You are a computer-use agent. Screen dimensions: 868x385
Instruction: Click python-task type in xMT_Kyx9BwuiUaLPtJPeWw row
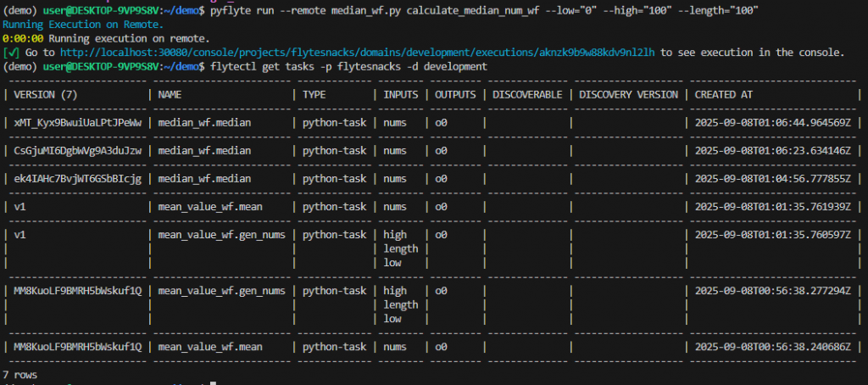[334, 122]
